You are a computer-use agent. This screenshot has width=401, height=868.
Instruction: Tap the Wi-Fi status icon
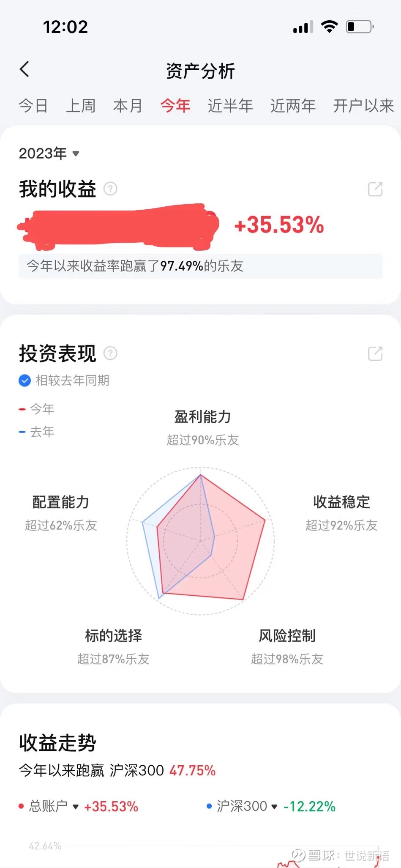329,27
